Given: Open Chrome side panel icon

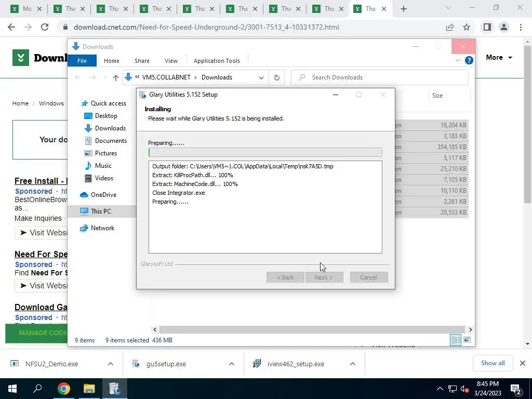Looking at the screenshot, I should coord(487,27).
